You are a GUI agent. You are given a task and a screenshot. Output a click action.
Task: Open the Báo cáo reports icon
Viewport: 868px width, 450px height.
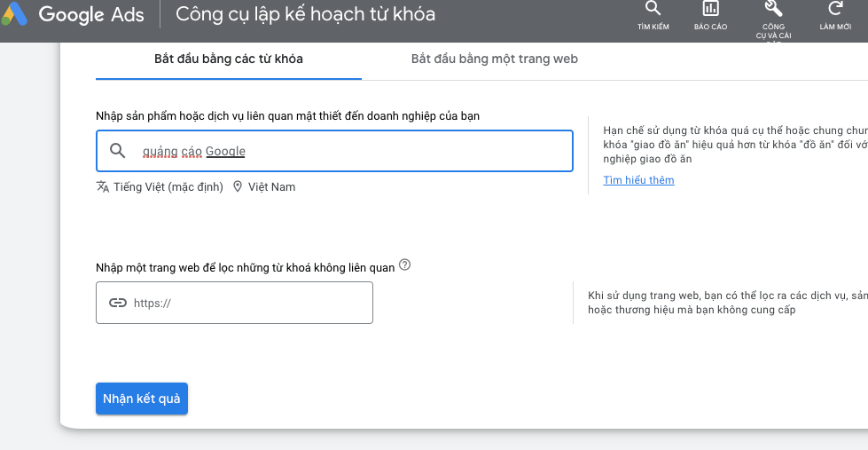(711, 8)
